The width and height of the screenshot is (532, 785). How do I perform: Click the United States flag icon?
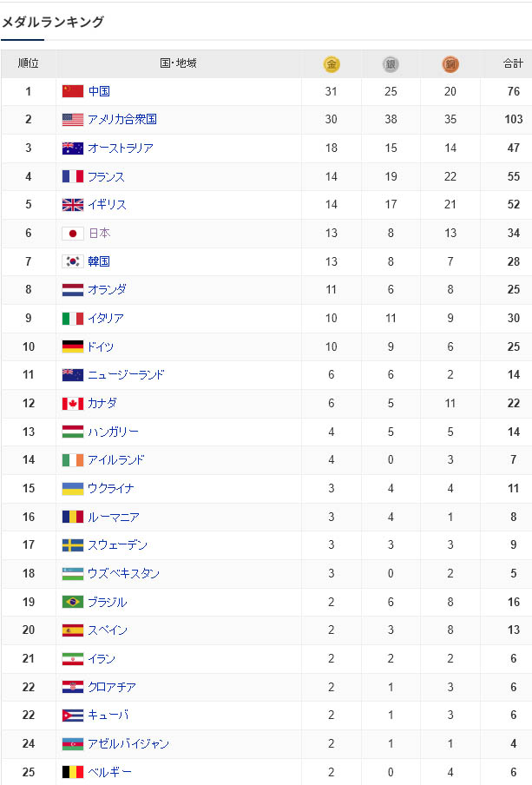73,120
